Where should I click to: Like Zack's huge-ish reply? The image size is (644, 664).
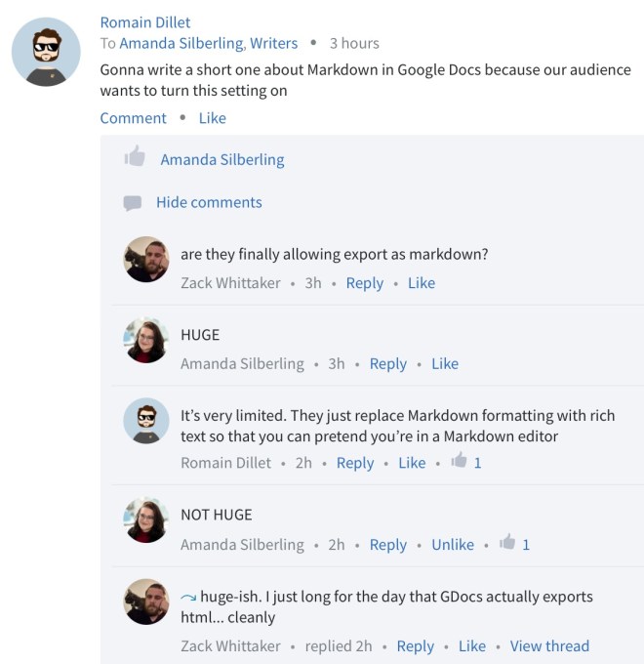(472, 645)
